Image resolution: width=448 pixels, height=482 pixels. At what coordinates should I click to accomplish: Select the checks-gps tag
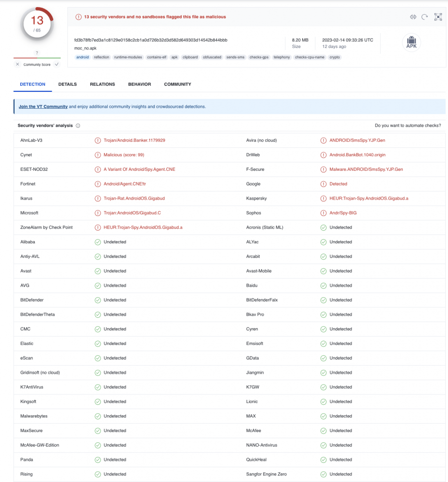tap(259, 57)
